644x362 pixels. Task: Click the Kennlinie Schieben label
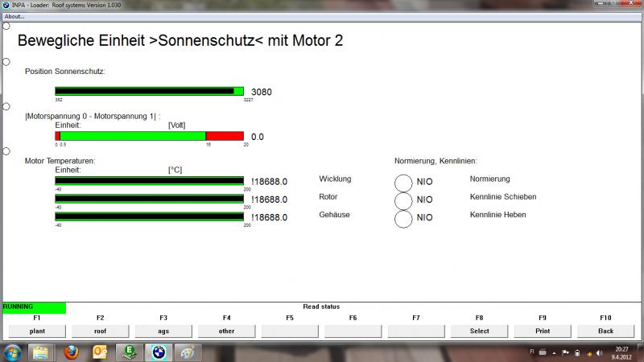[503, 196]
